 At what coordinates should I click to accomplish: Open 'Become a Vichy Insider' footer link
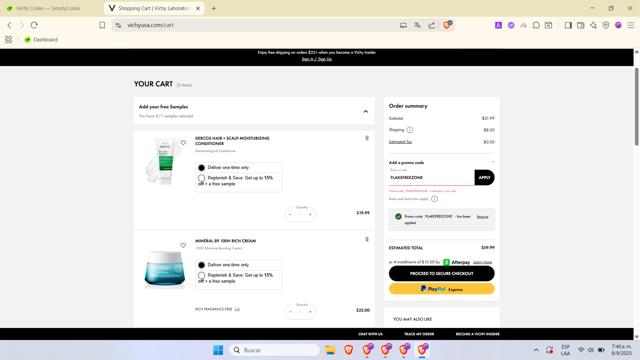[478, 334]
